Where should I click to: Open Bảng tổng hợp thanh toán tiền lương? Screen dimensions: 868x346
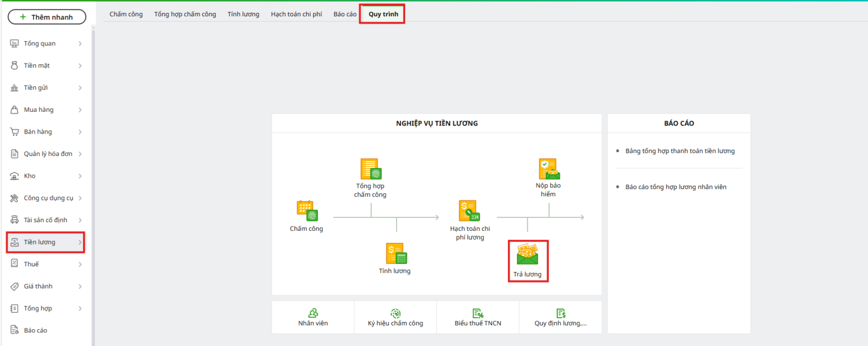pyautogui.click(x=680, y=151)
